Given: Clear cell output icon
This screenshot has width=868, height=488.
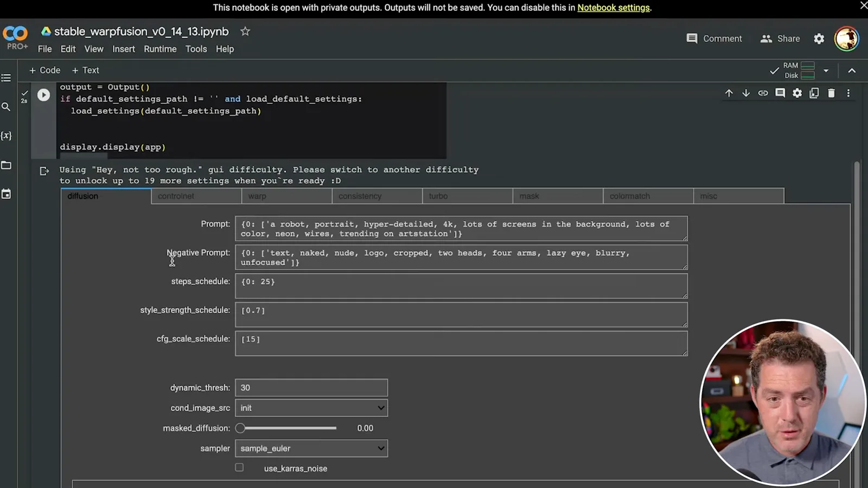Looking at the screenshot, I should (44, 171).
